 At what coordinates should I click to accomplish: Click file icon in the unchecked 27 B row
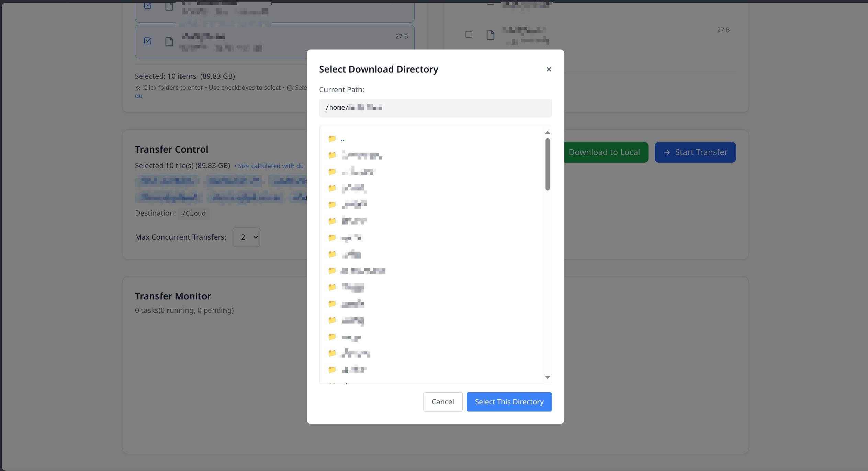(490, 35)
